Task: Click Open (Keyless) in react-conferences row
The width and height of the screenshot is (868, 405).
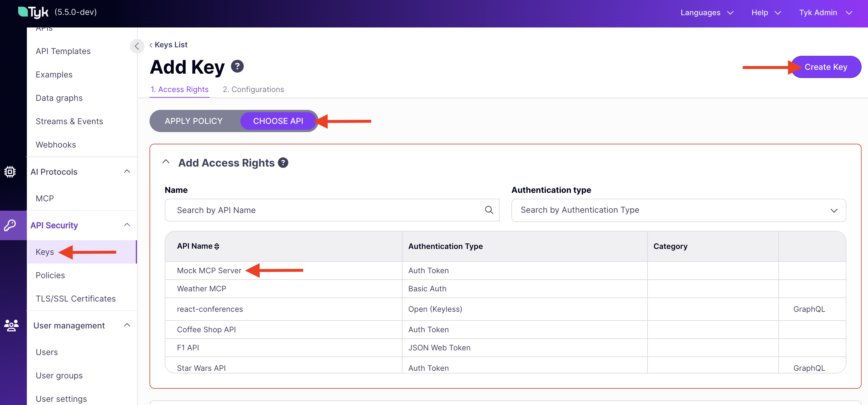Action: (x=435, y=309)
